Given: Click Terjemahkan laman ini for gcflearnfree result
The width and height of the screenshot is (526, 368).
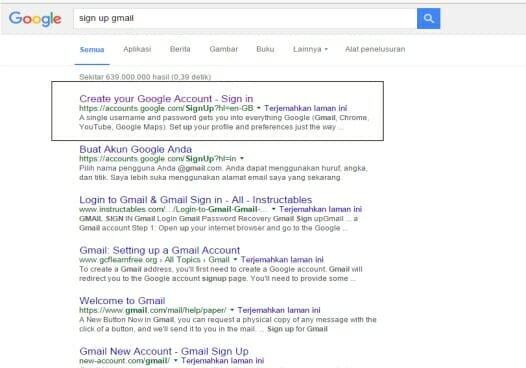Looking at the screenshot, I should (x=282, y=260).
